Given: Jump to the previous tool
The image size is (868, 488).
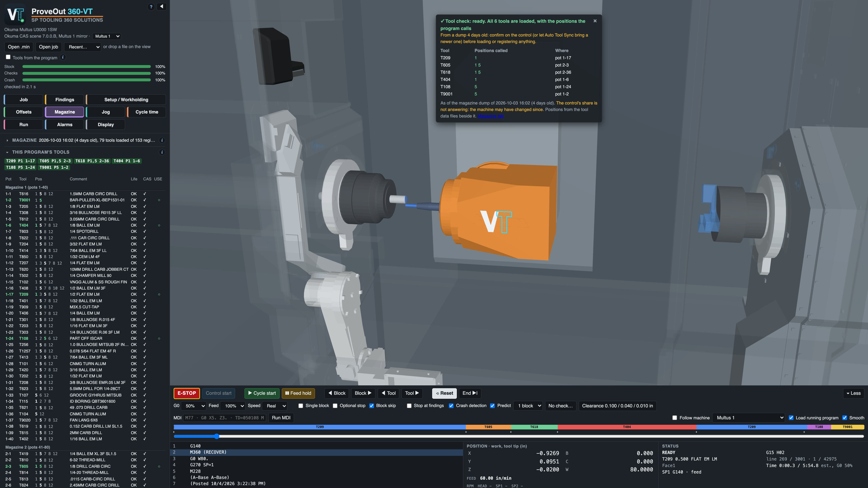Looking at the screenshot, I should tap(389, 393).
